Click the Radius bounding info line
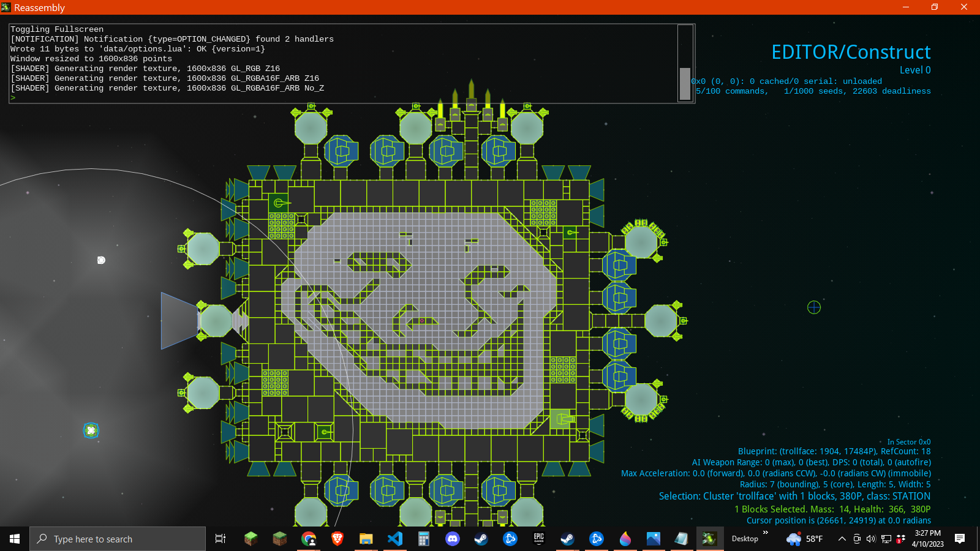 point(835,484)
